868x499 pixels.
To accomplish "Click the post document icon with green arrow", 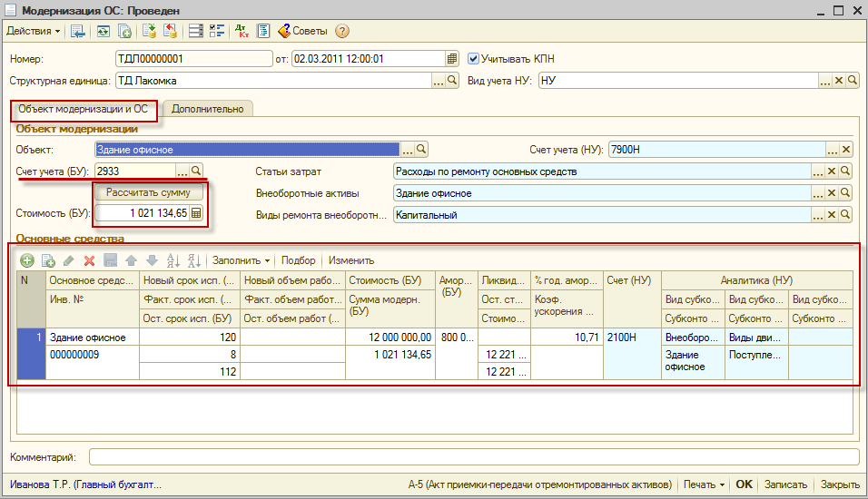I will pos(149,32).
